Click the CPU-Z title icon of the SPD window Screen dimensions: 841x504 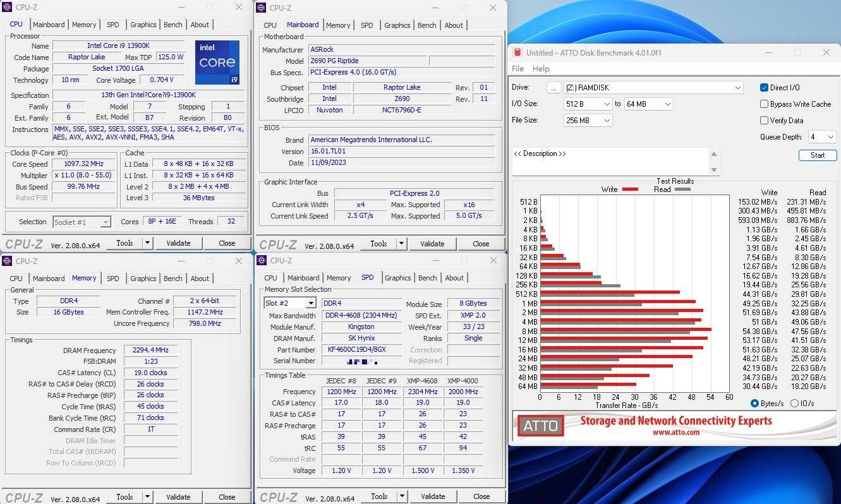click(x=262, y=260)
